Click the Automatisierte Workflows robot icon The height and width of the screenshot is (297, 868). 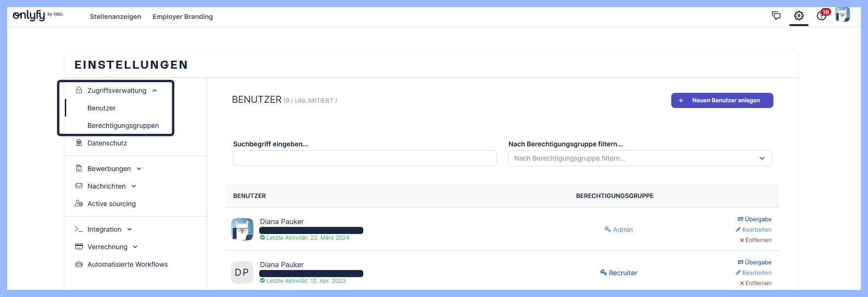[79, 264]
